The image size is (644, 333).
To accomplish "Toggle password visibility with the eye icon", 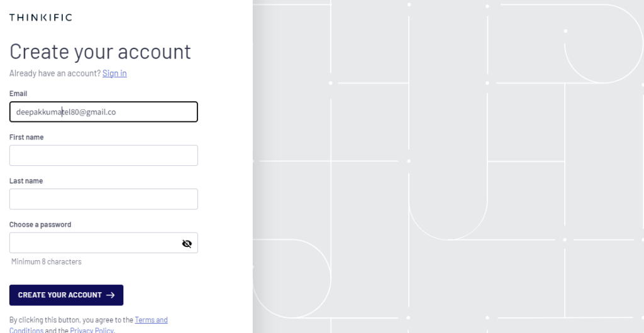I will point(187,244).
